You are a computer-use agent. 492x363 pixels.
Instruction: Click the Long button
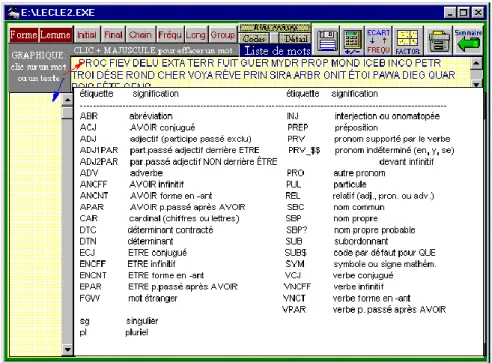click(x=196, y=35)
